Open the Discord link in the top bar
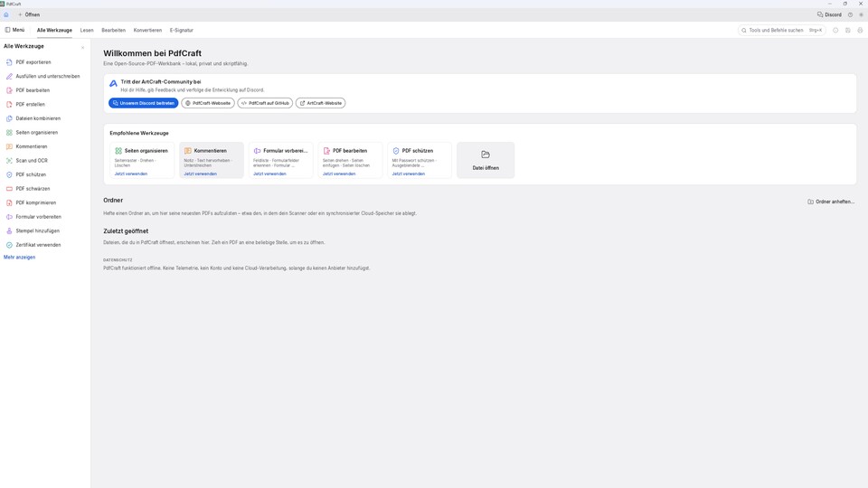 (829, 15)
